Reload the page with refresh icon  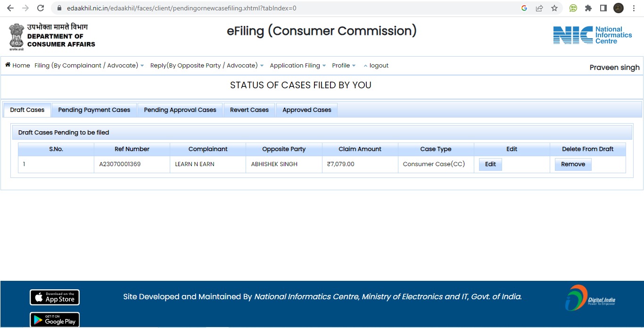[x=41, y=8]
